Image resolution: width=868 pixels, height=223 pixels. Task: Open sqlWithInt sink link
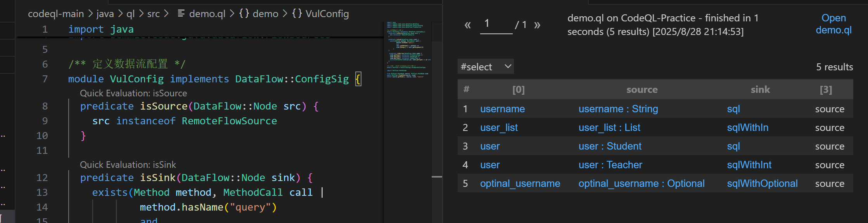pos(749,165)
